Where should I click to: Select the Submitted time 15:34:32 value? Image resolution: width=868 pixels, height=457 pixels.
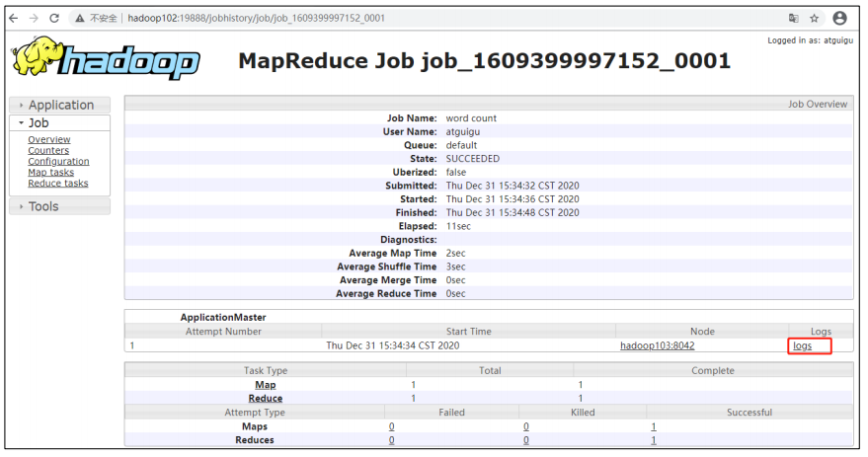(513, 186)
